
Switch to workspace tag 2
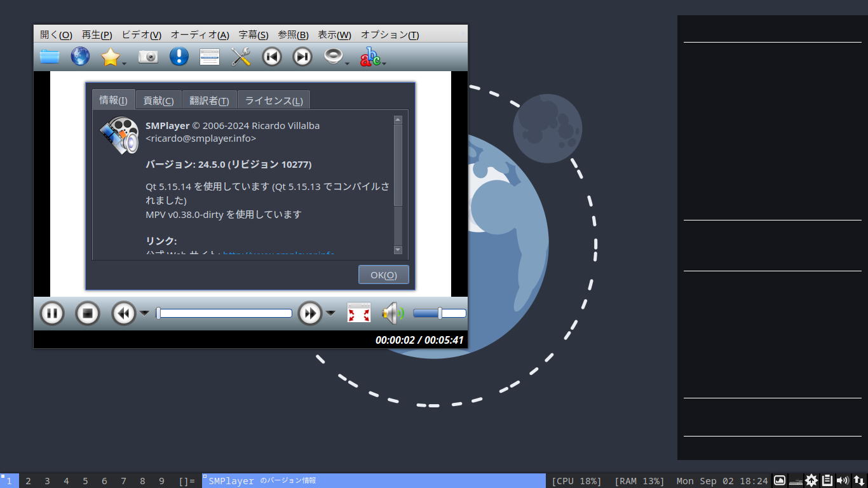pos(28,481)
